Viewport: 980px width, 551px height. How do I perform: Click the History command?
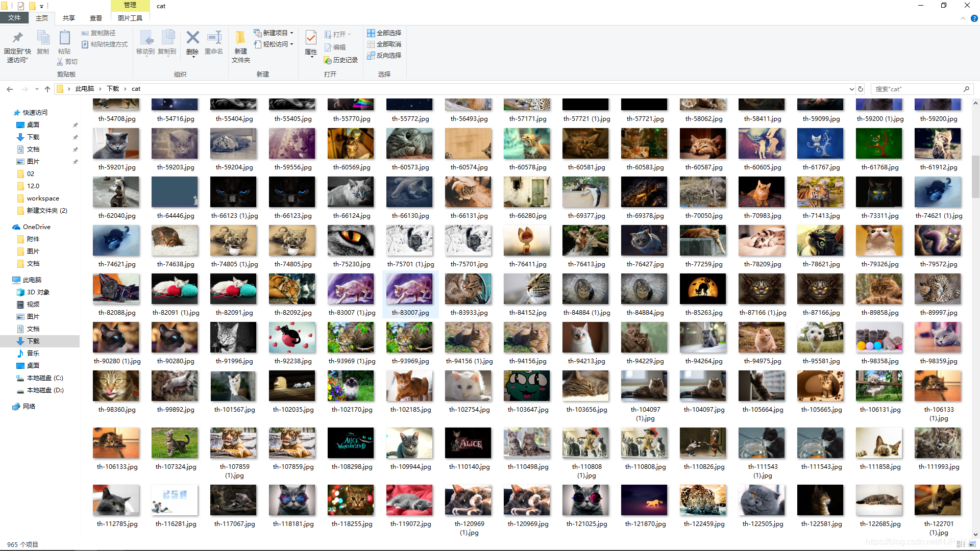pos(340,60)
